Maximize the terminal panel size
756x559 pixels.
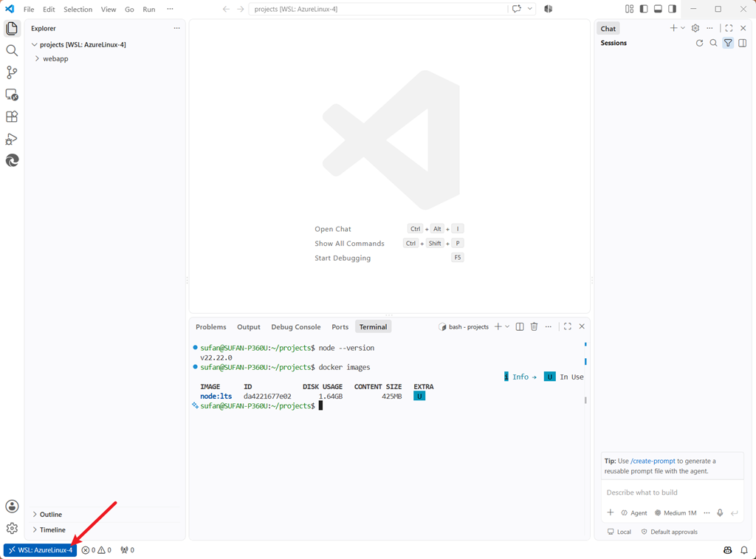[568, 326]
